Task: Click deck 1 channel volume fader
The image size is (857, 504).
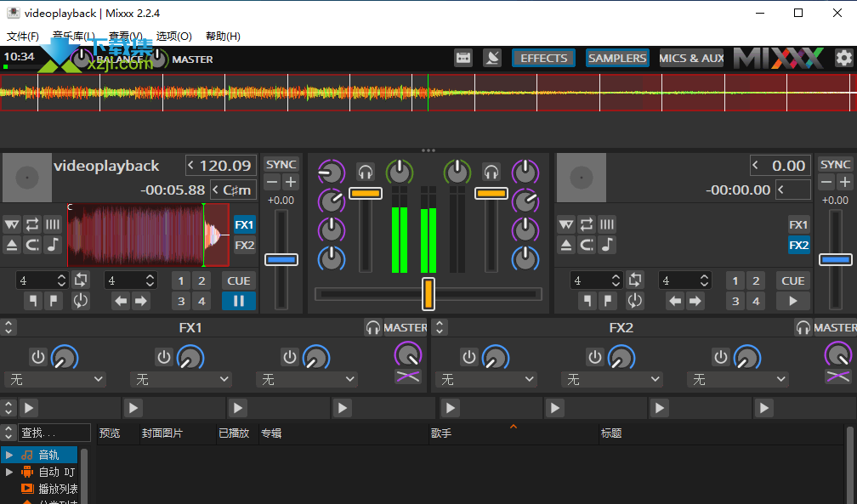Action: click(x=366, y=194)
